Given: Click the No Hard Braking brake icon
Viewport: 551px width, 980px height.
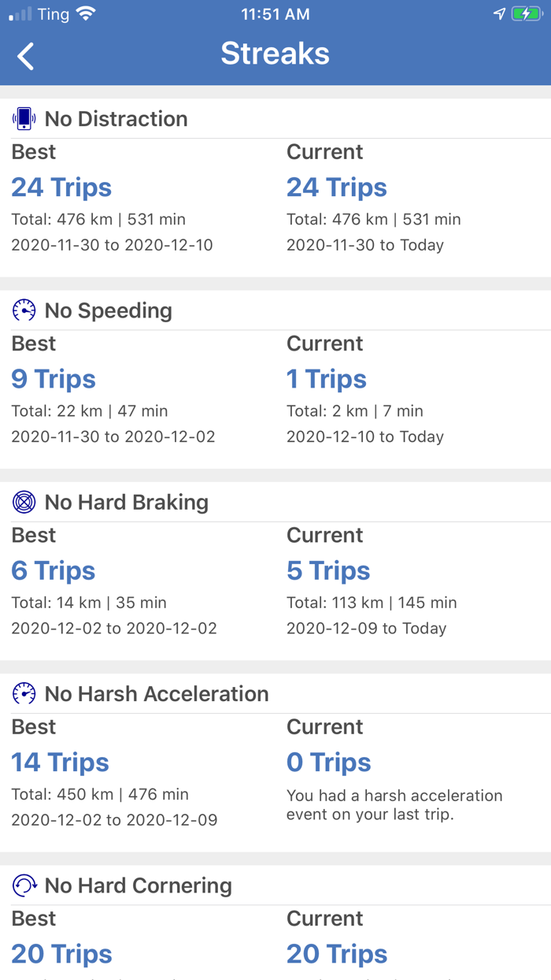Looking at the screenshot, I should pyautogui.click(x=24, y=502).
